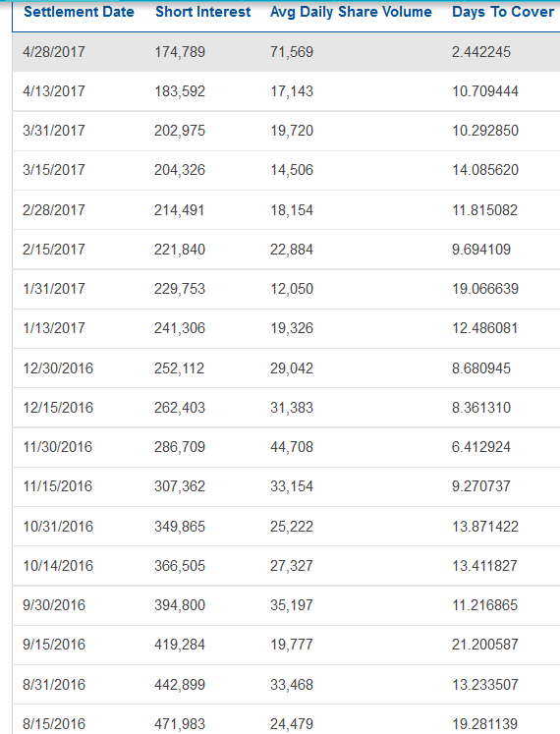Click average volume value 18,154
The height and width of the screenshot is (734, 560).
click(x=291, y=209)
